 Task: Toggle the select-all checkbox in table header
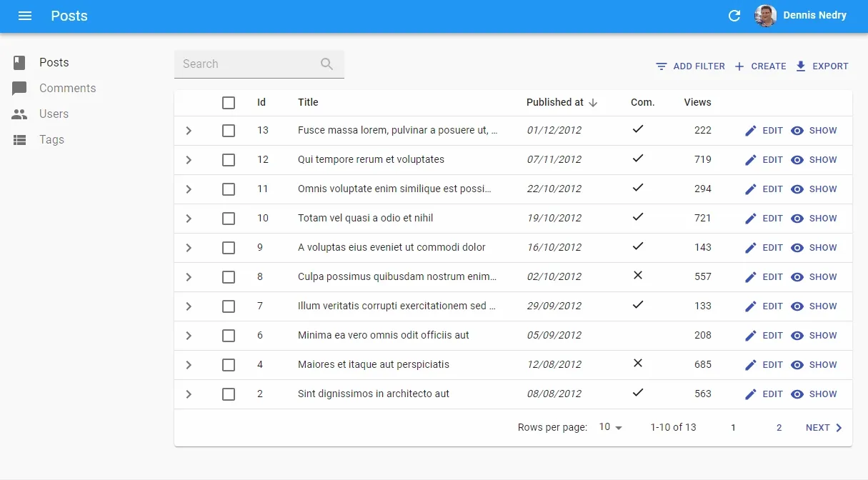point(229,103)
